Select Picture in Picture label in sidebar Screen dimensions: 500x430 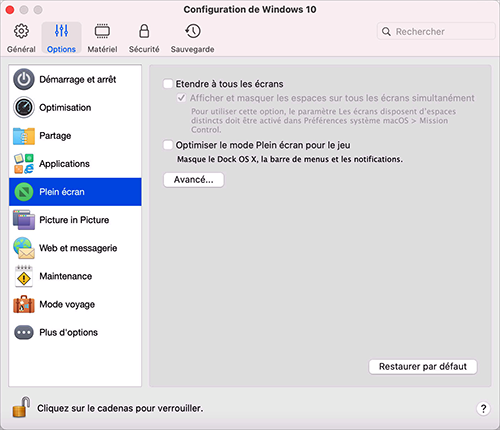(x=74, y=220)
